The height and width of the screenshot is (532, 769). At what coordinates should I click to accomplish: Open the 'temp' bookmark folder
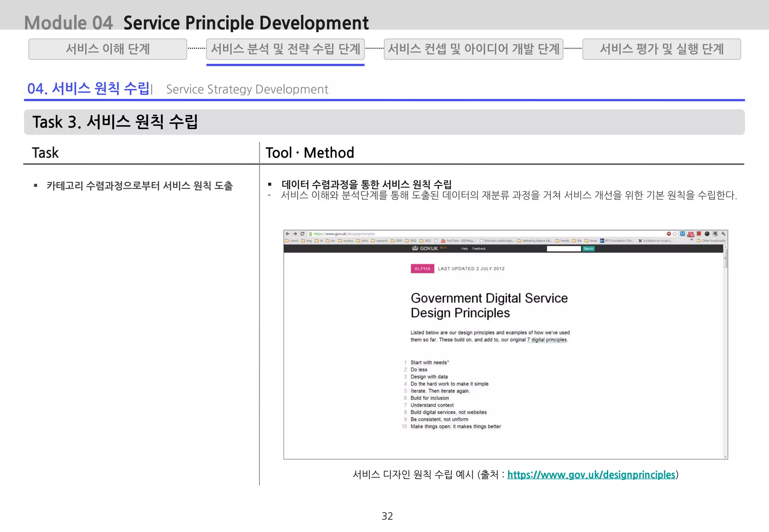[x=591, y=240]
